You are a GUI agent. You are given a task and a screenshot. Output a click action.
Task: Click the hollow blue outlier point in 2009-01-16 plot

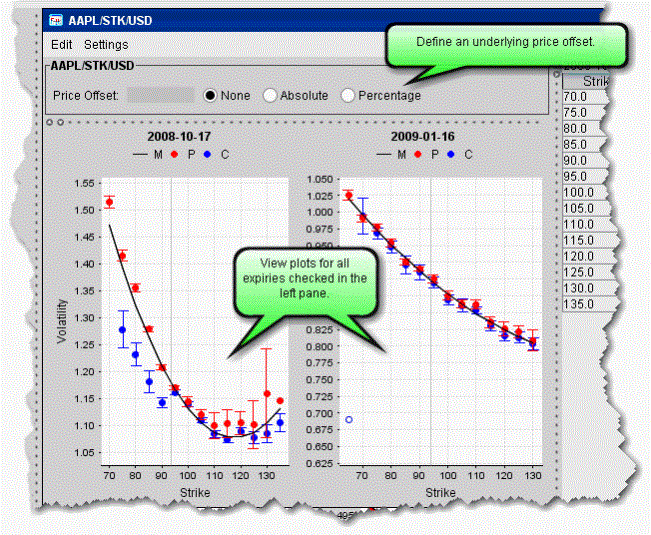click(x=349, y=419)
